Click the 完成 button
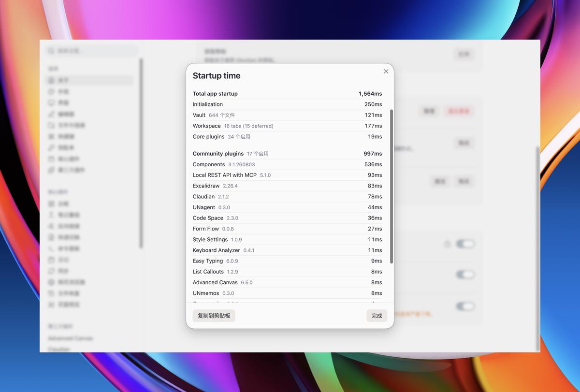580x392 pixels. click(x=377, y=316)
